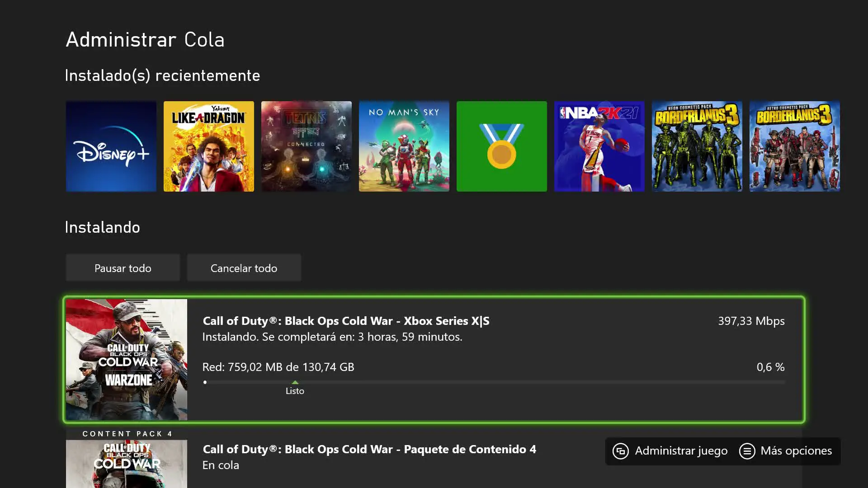Click the Más opciones menu icon
Image resolution: width=868 pixels, height=488 pixels.
pyautogui.click(x=747, y=451)
